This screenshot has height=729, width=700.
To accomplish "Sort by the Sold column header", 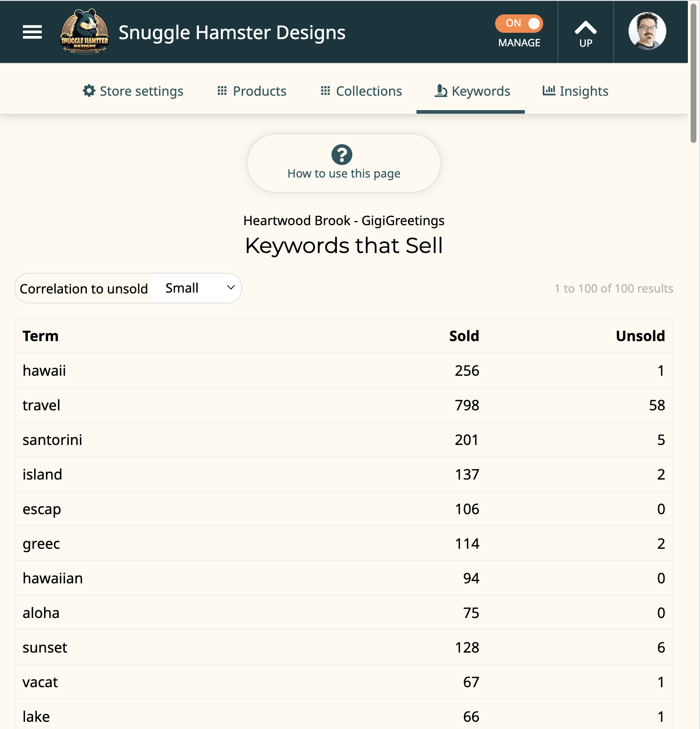I will [464, 336].
